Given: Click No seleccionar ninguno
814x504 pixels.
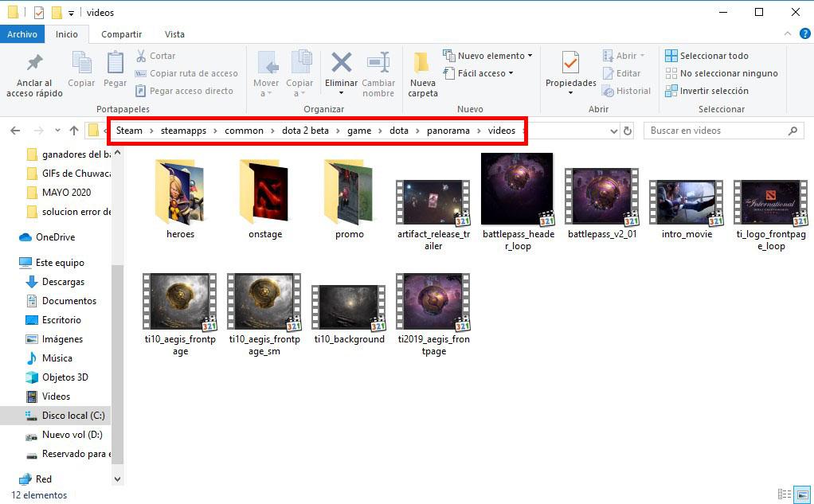Looking at the screenshot, I should pyautogui.click(x=722, y=73).
